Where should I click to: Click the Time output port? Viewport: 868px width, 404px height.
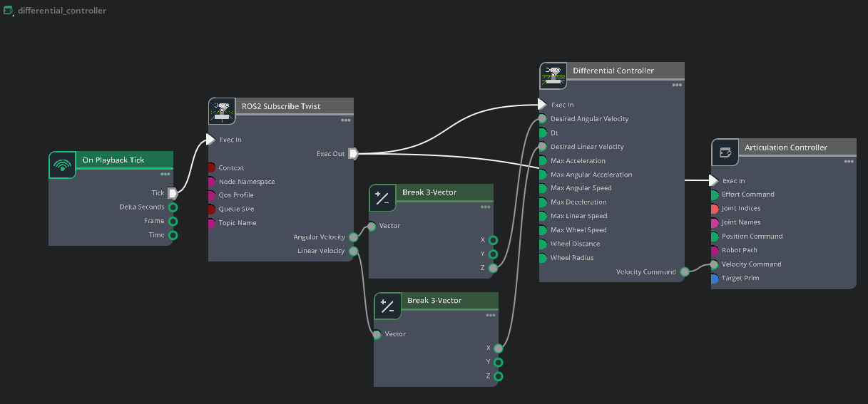(173, 235)
